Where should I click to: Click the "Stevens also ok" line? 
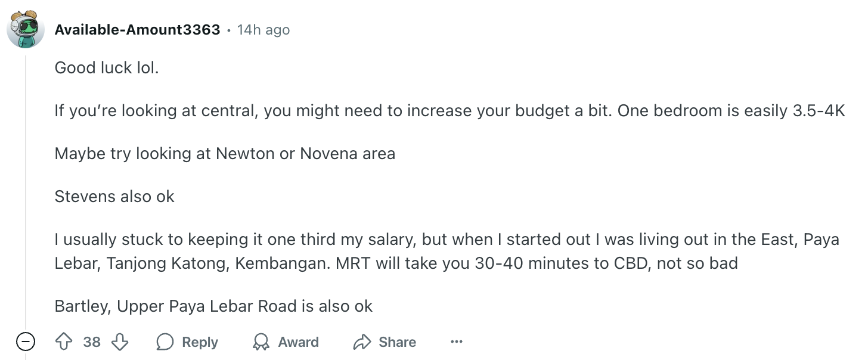click(114, 197)
